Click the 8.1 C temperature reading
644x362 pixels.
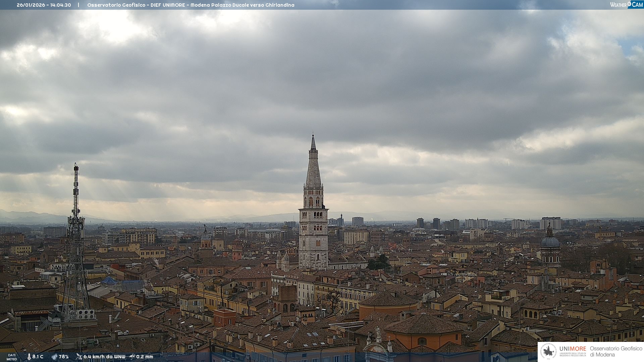38,357
